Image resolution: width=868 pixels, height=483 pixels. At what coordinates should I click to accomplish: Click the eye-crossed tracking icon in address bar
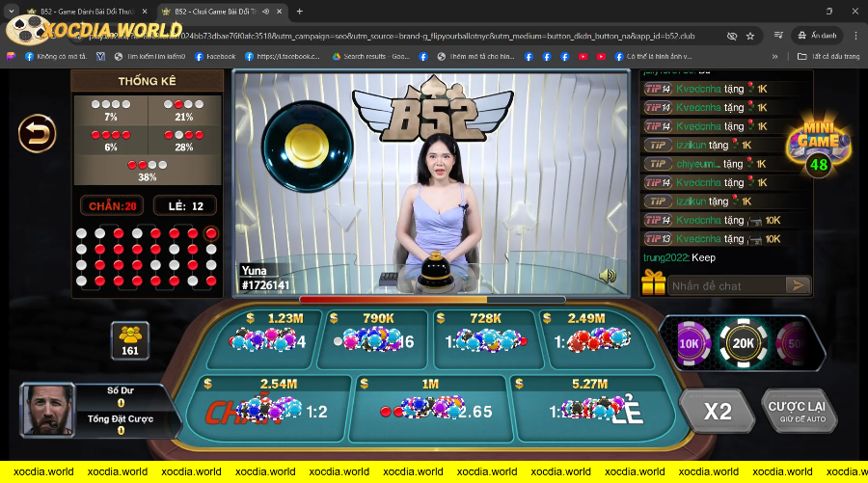[x=732, y=36]
